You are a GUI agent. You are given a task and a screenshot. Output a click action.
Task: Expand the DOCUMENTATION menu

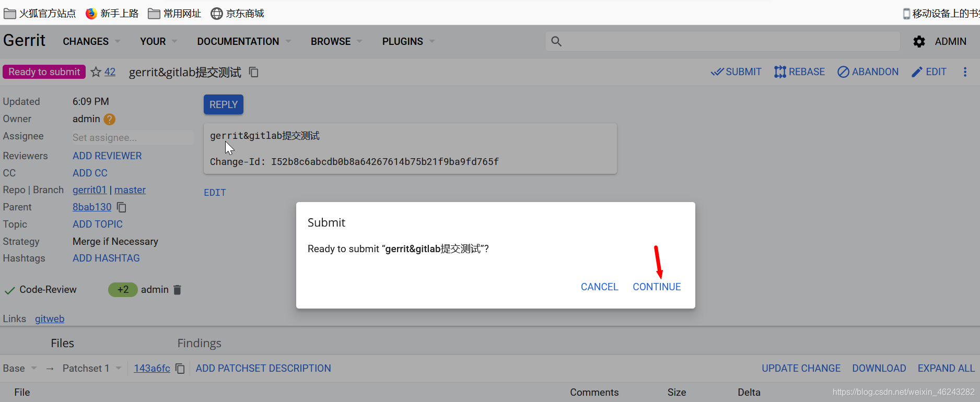[x=244, y=41]
